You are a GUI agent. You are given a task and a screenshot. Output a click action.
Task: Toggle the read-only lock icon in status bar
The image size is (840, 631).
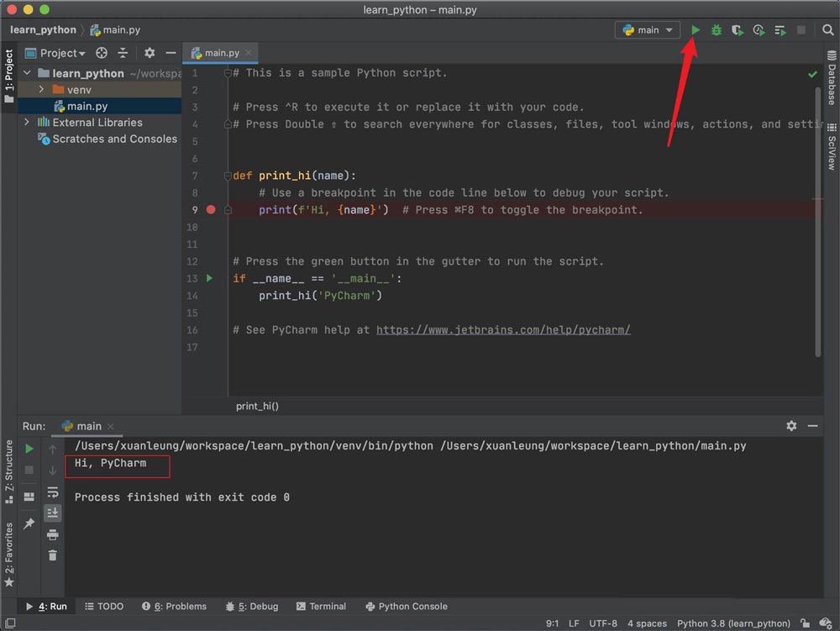[805, 623]
